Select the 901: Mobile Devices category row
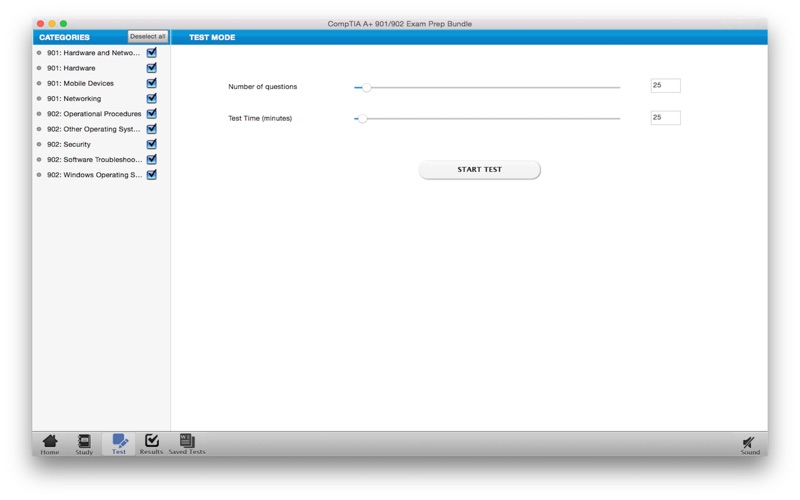The width and height of the screenshot is (800, 500). pos(101,83)
